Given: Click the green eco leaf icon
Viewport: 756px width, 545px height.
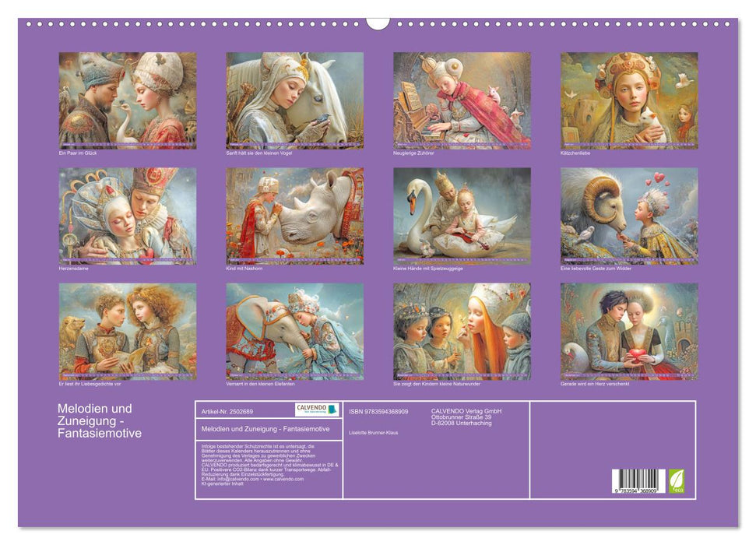Looking at the screenshot, I should pos(677,481).
